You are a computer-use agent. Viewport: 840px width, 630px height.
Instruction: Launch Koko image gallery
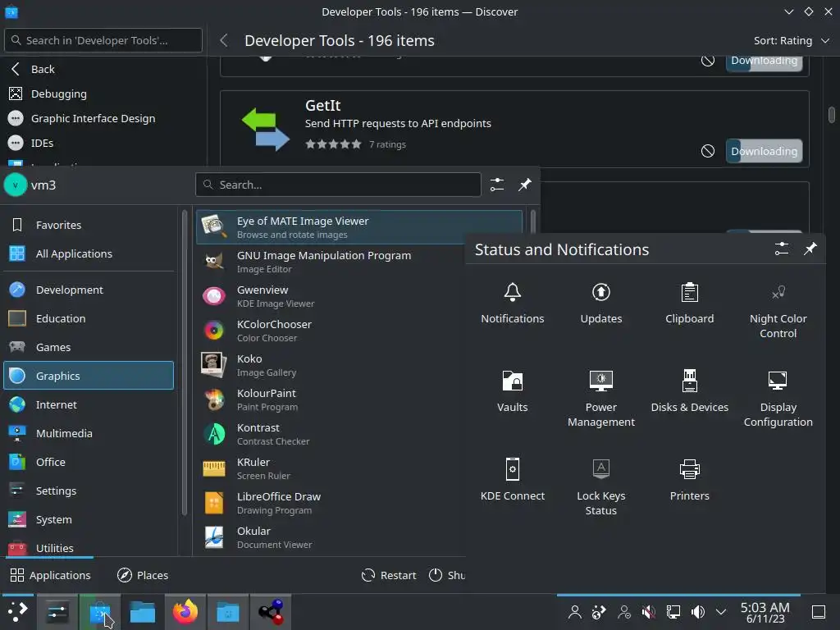click(x=331, y=365)
